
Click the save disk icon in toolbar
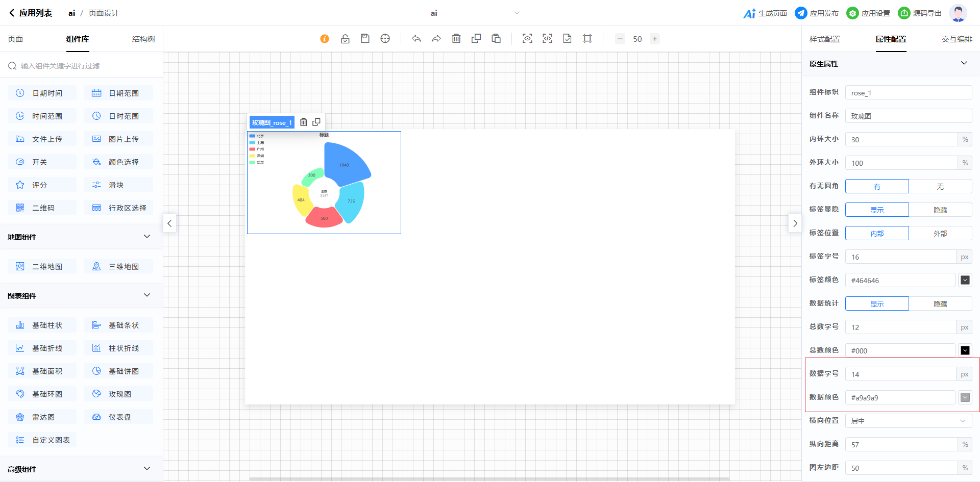365,39
